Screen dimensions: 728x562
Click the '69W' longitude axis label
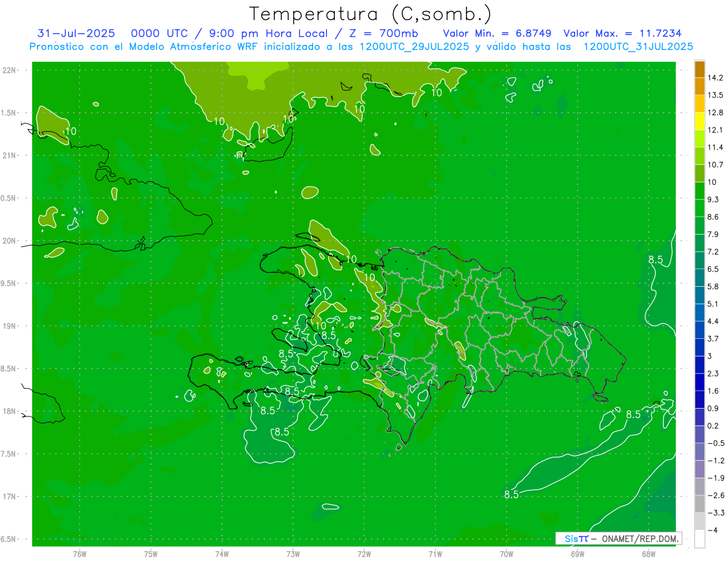pyautogui.click(x=578, y=554)
